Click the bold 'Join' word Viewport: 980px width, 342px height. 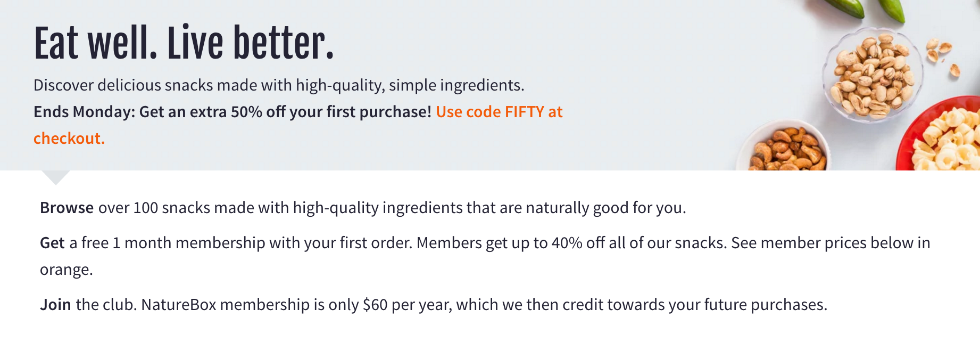point(55,305)
